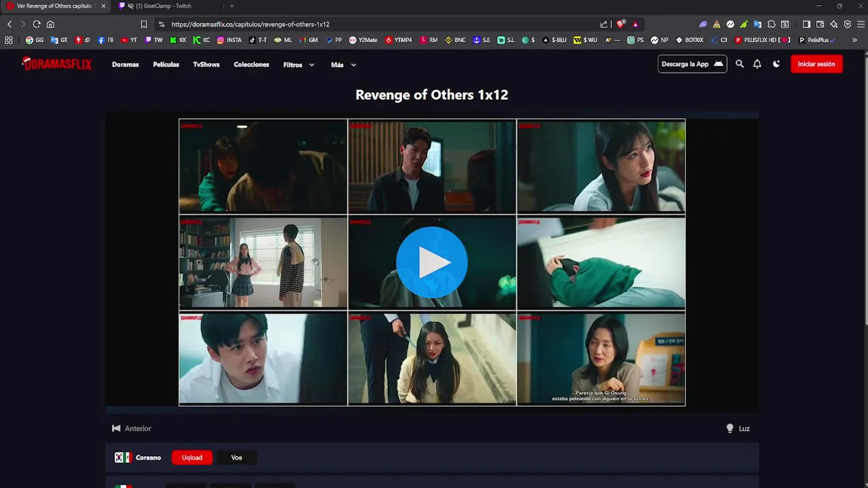Open the YT YouTube bookmark

tap(129, 40)
